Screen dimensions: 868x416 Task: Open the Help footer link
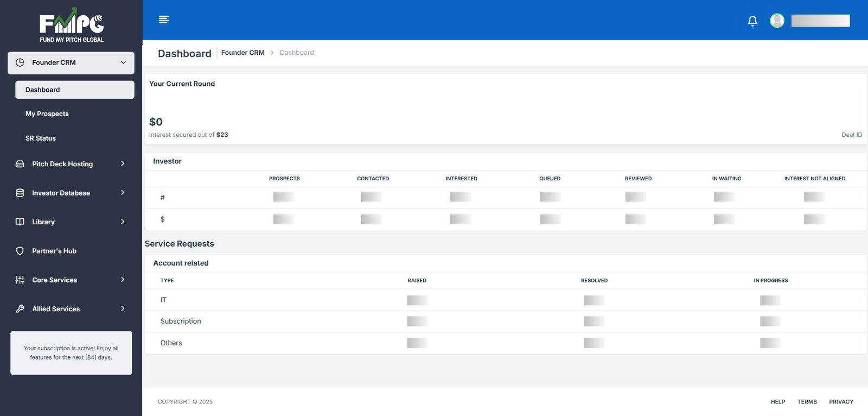pos(777,402)
